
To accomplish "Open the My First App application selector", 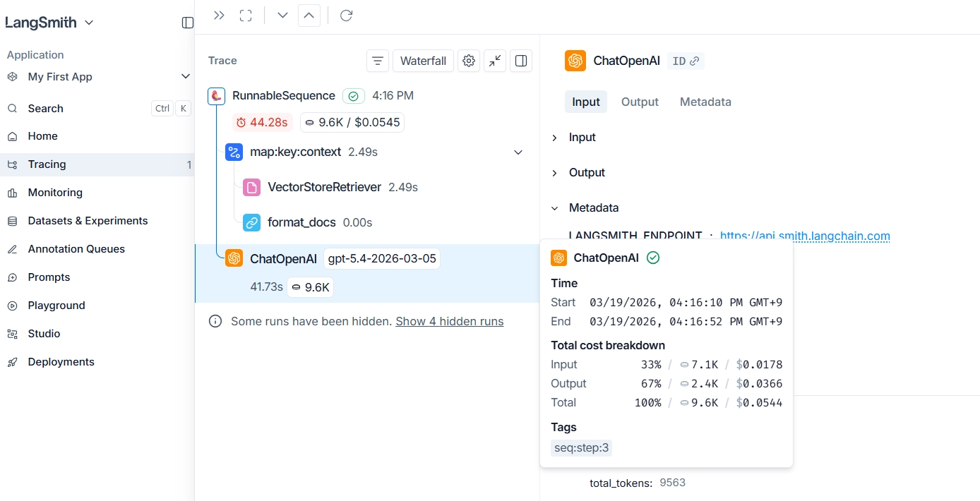I will coord(98,76).
